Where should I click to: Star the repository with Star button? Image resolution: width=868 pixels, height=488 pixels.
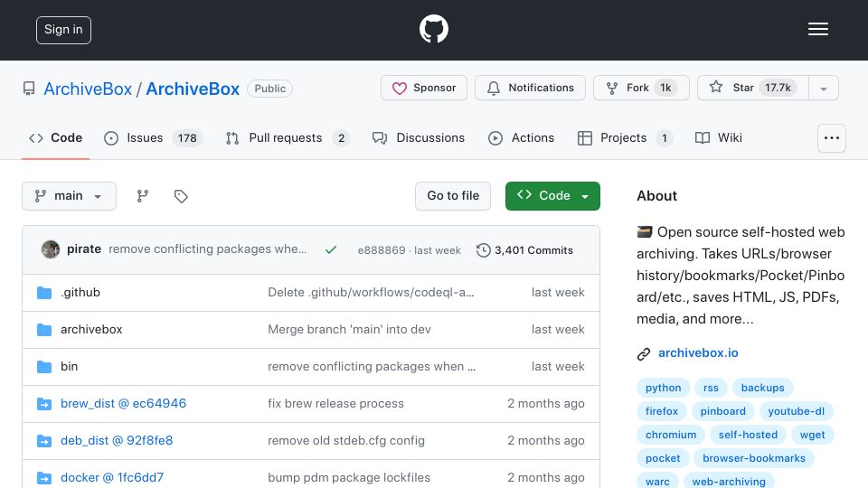(753, 88)
